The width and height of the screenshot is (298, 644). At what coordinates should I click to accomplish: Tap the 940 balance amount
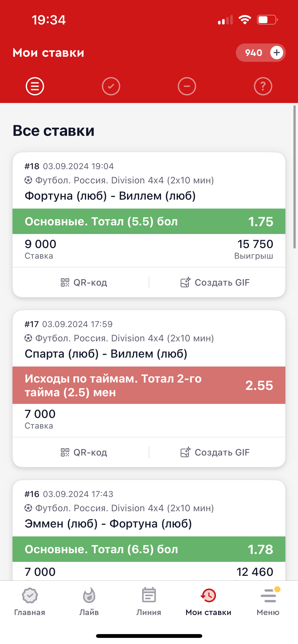pyautogui.click(x=253, y=53)
